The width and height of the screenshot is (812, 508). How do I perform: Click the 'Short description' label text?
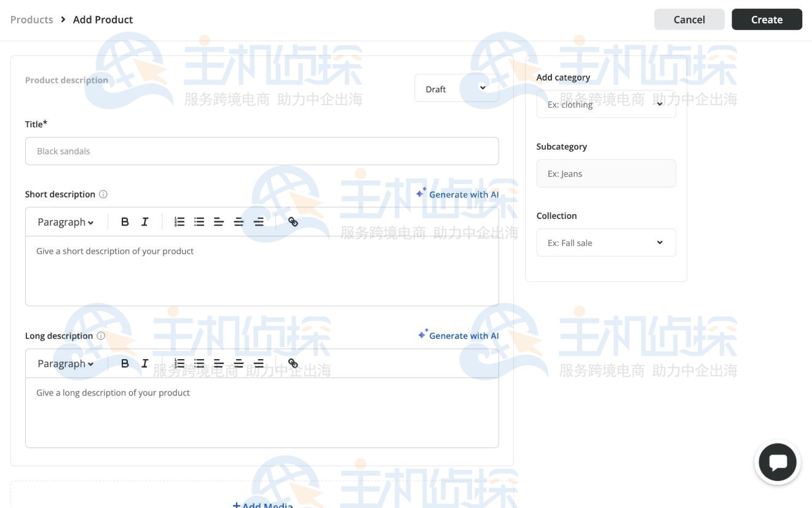(x=60, y=194)
